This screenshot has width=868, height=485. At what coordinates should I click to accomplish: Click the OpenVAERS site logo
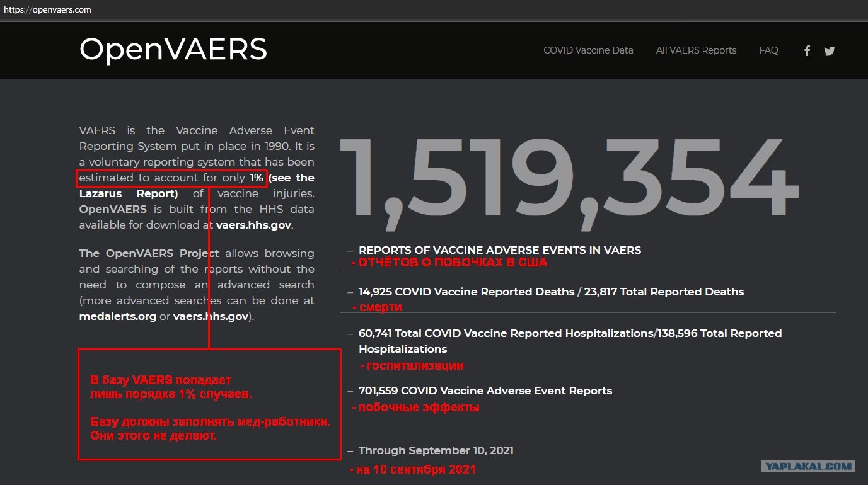(x=173, y=48)
